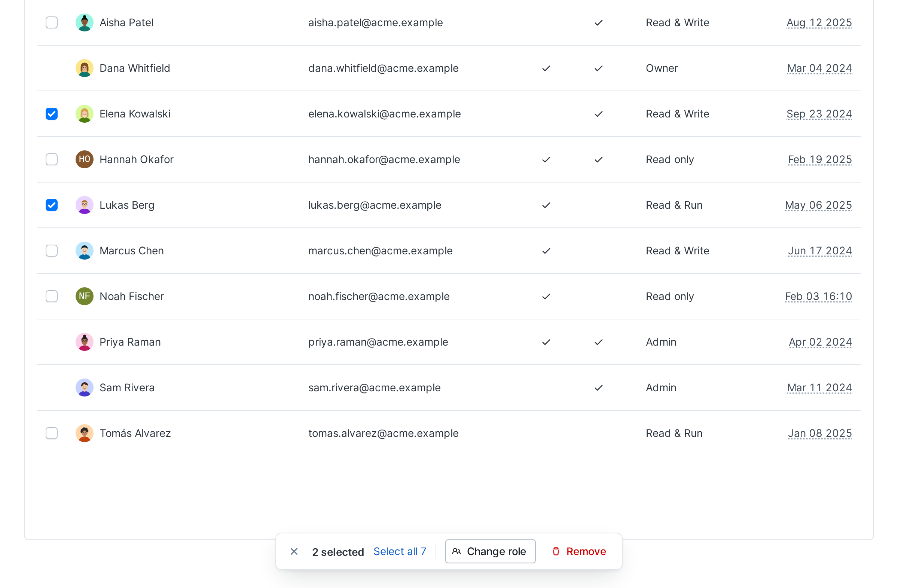This screenshot has width=898, height=588.
Task: Click Marcus Chen's avatar
Action: (85, 251)
